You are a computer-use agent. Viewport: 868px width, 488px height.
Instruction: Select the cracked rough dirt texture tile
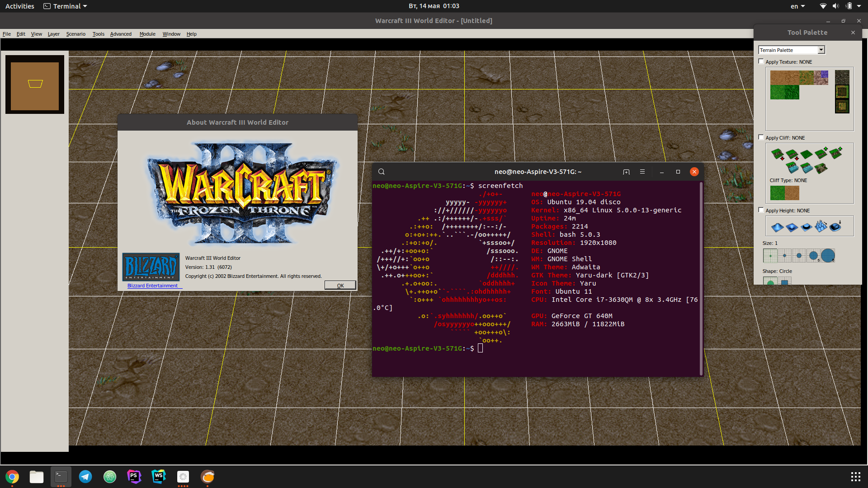click(x=792, y=78)
